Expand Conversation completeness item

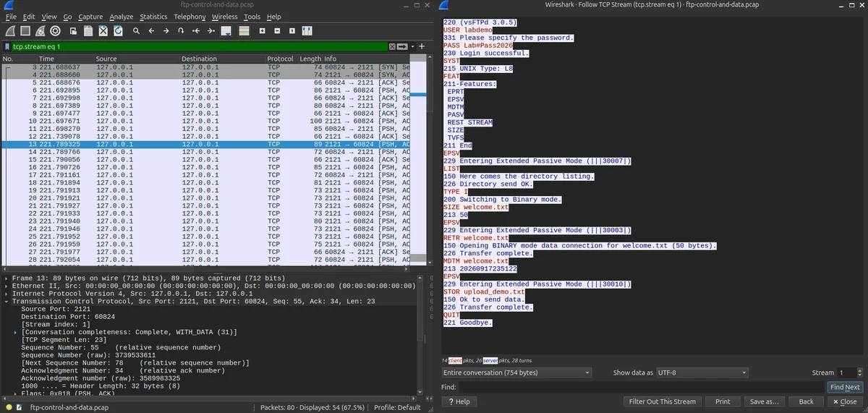[x=16, y=332]
